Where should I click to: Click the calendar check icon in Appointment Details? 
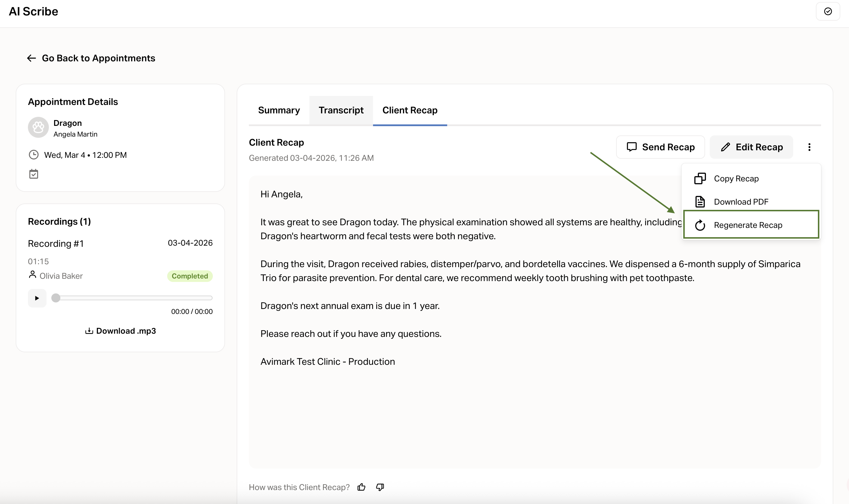(x=34, y=174)
